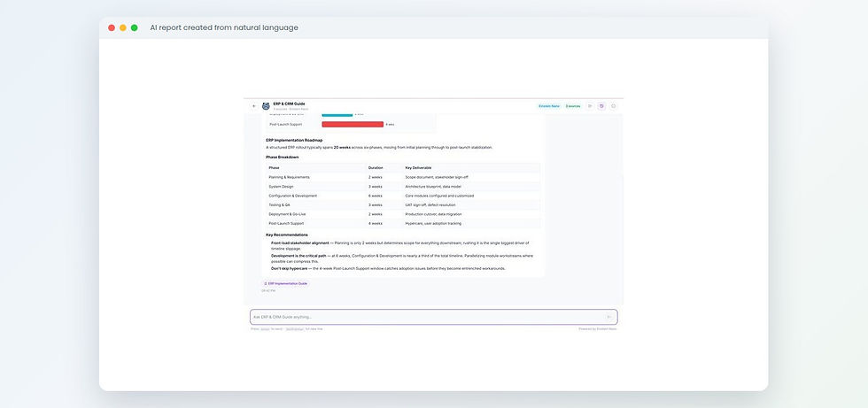
Task: Click the macOS red close button
Action: [x=112, y=27]
